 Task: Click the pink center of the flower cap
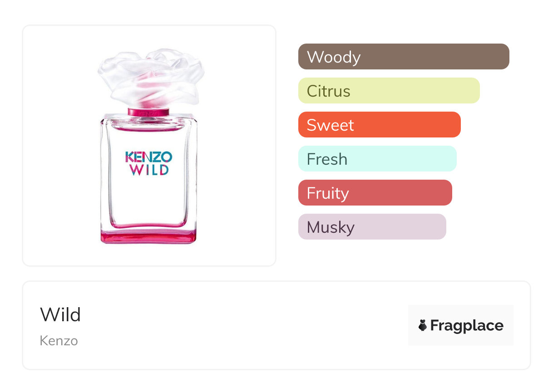point(148,85)
